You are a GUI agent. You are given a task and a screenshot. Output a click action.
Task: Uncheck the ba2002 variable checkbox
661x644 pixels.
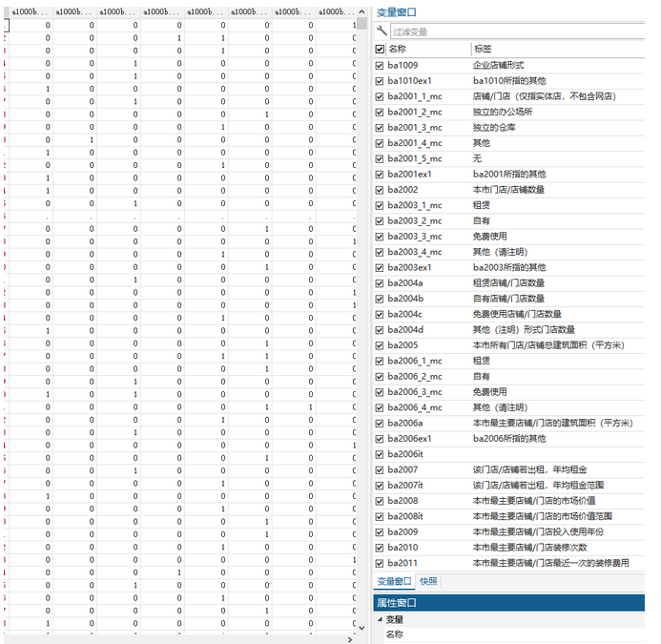pyautogui.click(x=381, y=190)
